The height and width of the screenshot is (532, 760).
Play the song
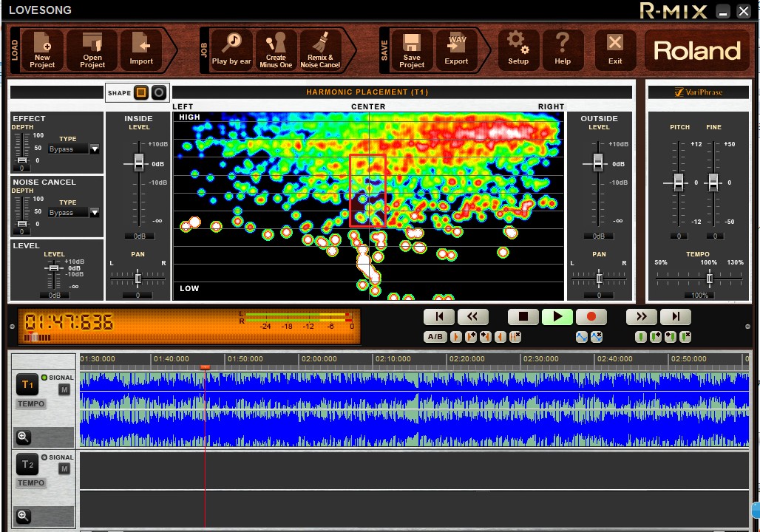pyautogui.click(x=557, y=317)
